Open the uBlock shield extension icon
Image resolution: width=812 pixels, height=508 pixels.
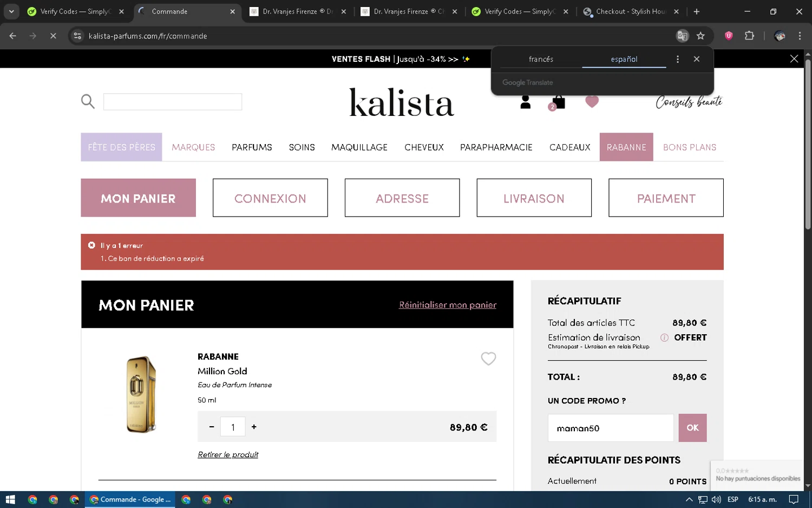pyautogui.click(x=729, y=36)
